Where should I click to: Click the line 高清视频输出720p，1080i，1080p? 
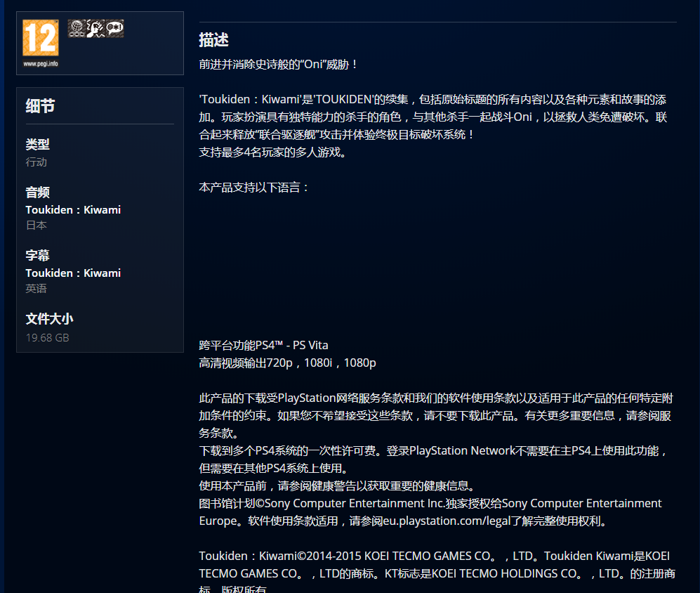point(287,363)
